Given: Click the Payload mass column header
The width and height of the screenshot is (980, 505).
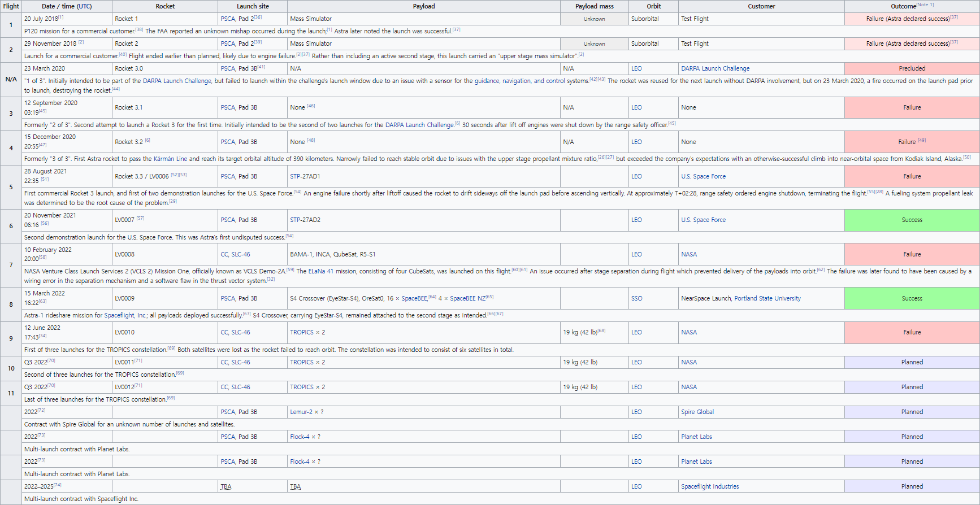Looking at the screenshot, I should (595, 6).
